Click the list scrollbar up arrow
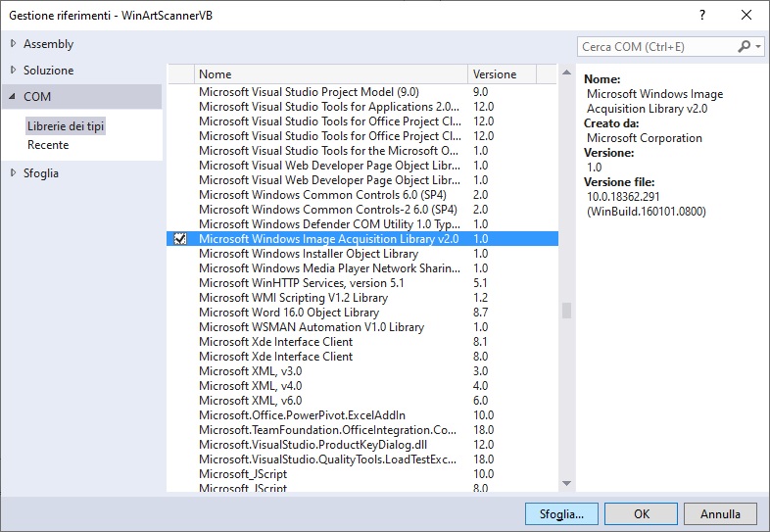The image size is (770, 532). point(566,73)
